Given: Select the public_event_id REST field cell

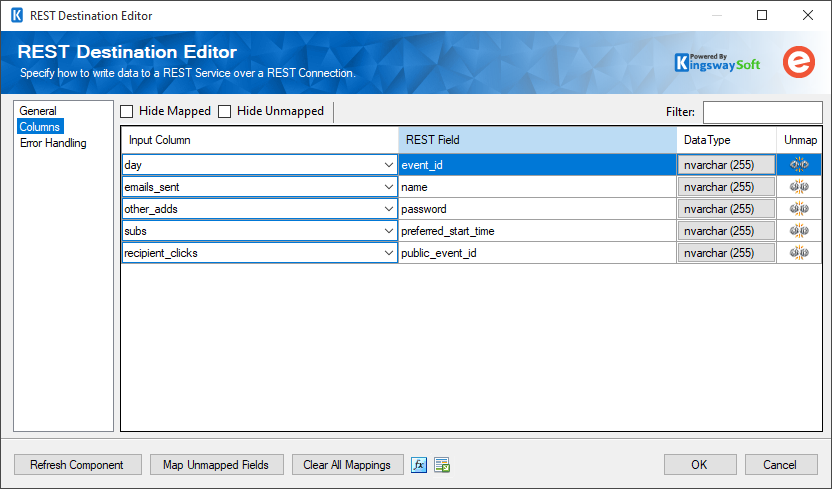Looking at the screenshot, I should click(538, 253).
